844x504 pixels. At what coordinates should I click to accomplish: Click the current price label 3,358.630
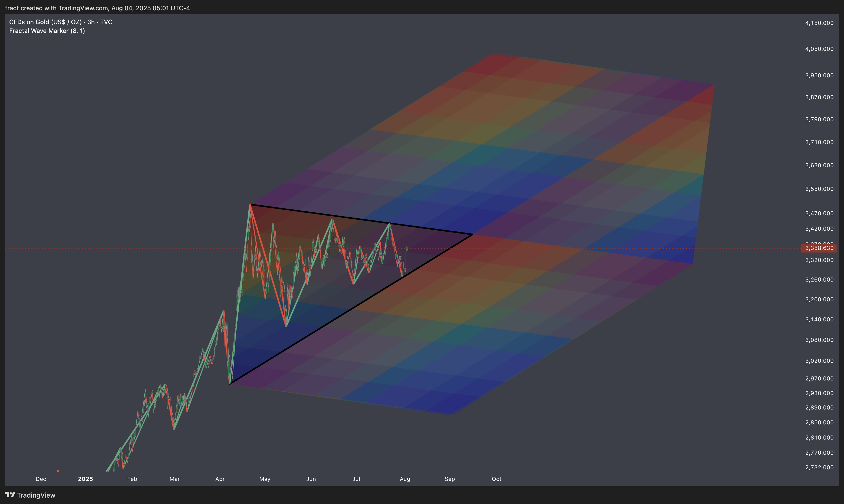point(819,248)
